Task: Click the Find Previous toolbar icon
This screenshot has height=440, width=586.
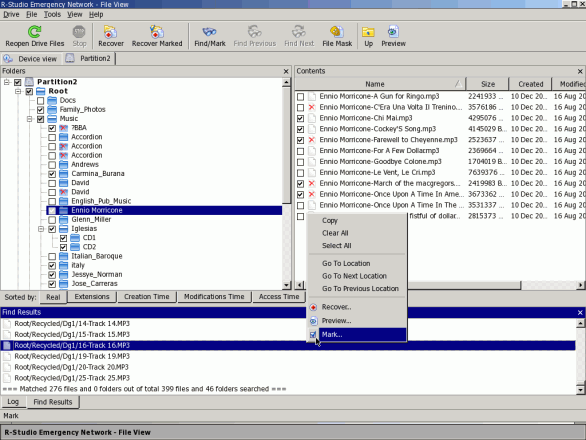Action: point(255,31)
